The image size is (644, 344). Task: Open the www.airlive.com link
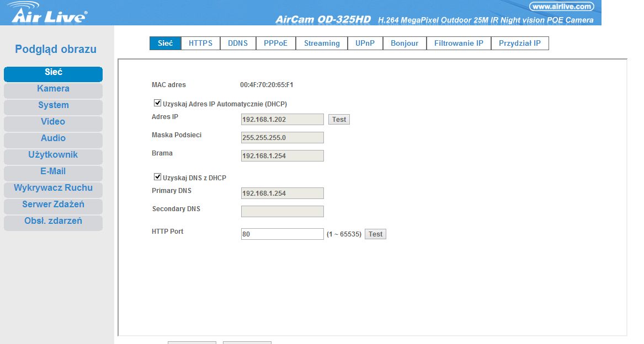561,7
